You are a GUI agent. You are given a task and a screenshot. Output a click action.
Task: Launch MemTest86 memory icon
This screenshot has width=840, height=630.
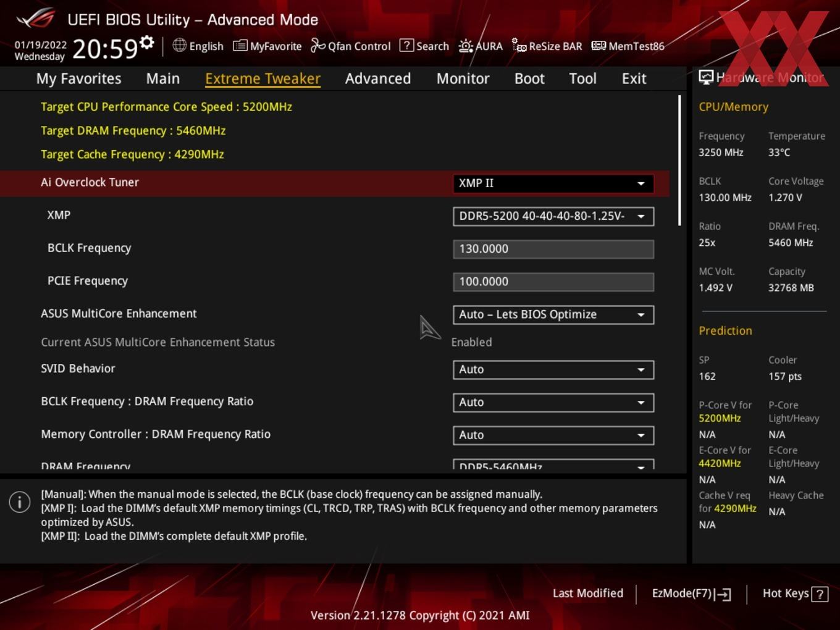(x=598, y=46)
